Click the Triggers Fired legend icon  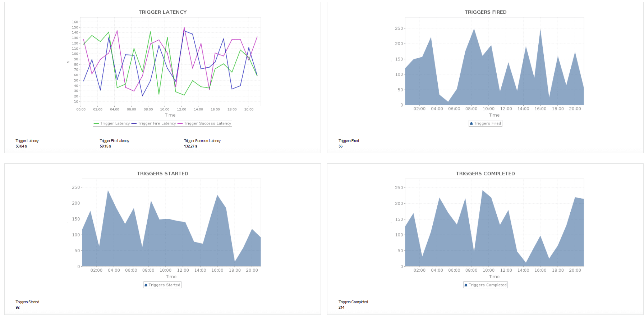click(471, 123)
